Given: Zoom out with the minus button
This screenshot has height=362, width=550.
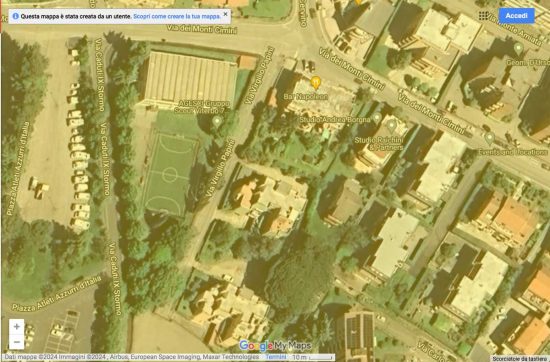Looking at the screenshot, I should point(16,342).
